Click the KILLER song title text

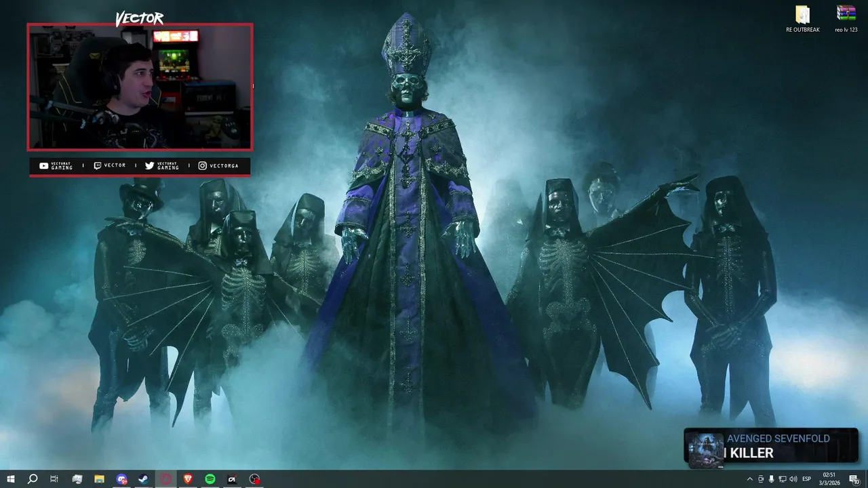point(752,453)
